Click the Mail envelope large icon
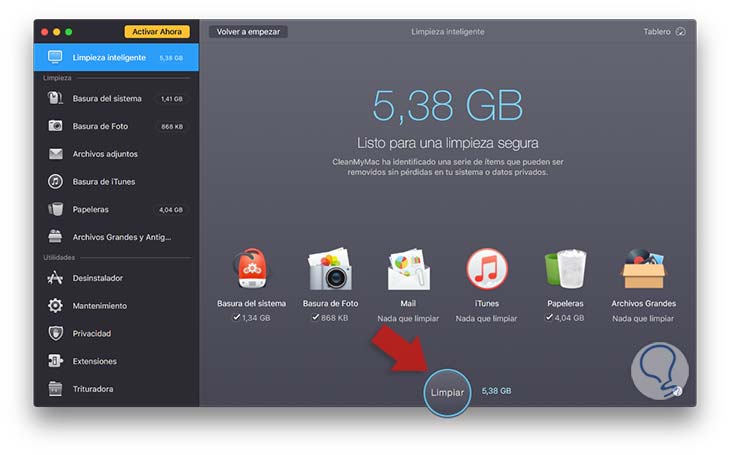730x455 pixels. pyautogui.click(x=408, y=269)
